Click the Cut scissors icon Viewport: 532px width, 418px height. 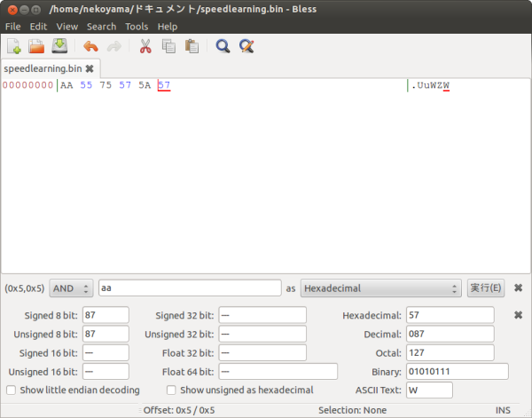point(145,46)
